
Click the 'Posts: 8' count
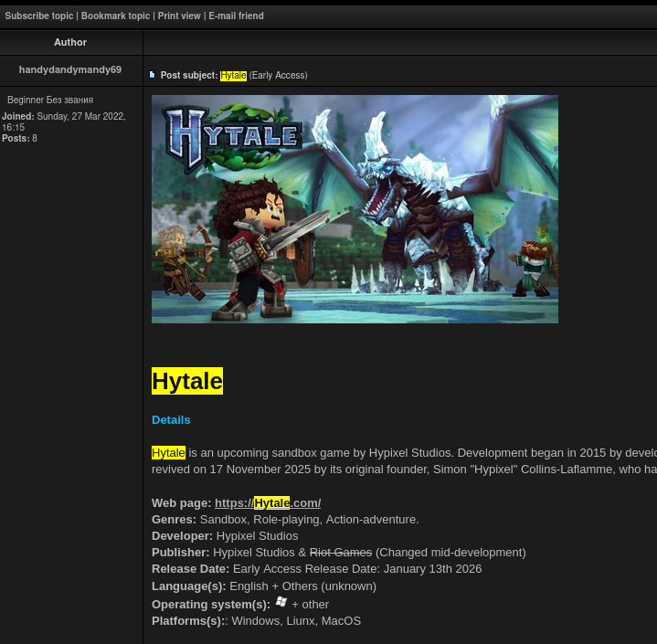19,138
